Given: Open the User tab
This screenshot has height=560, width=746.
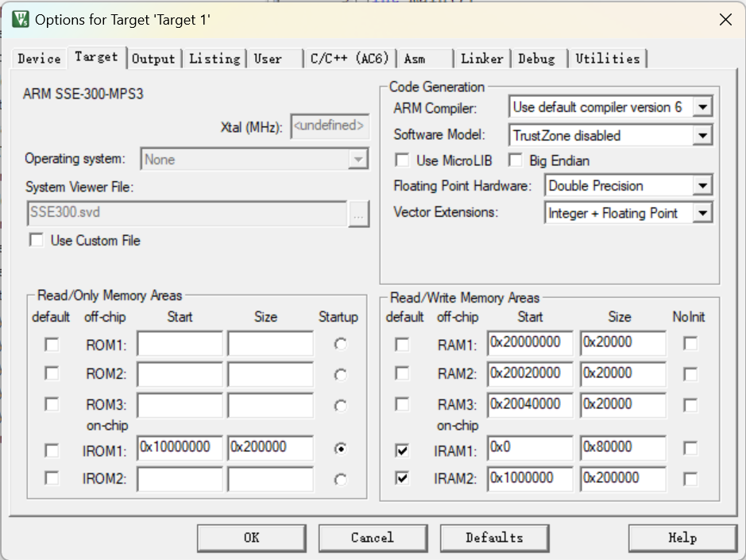Looking at the screenshot, I should point(275,59).
